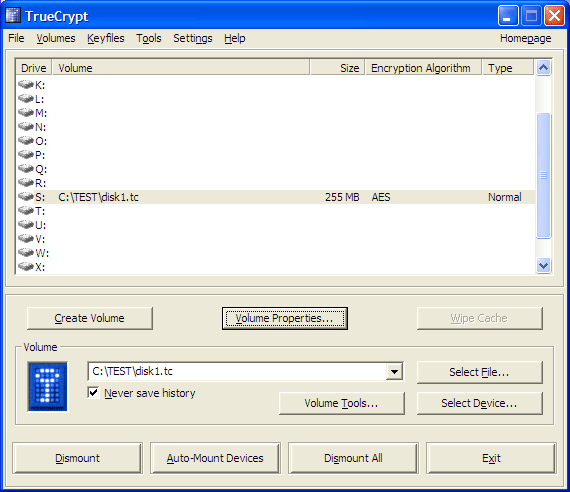570x492 pixels.
Task: Open Volume Tools
Action: (x=342, y=403)
